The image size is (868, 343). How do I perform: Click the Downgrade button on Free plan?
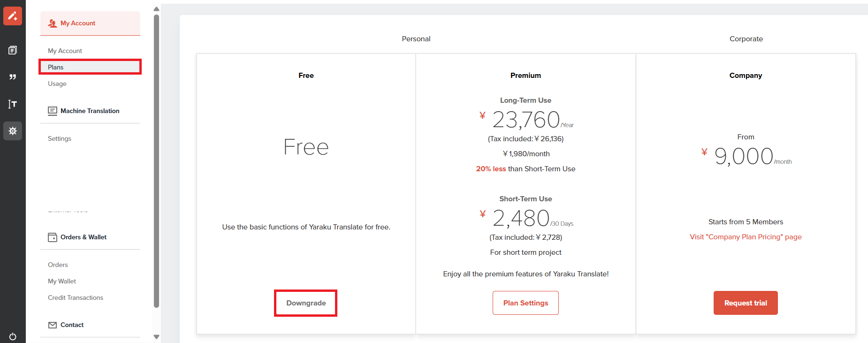(306, 303)
